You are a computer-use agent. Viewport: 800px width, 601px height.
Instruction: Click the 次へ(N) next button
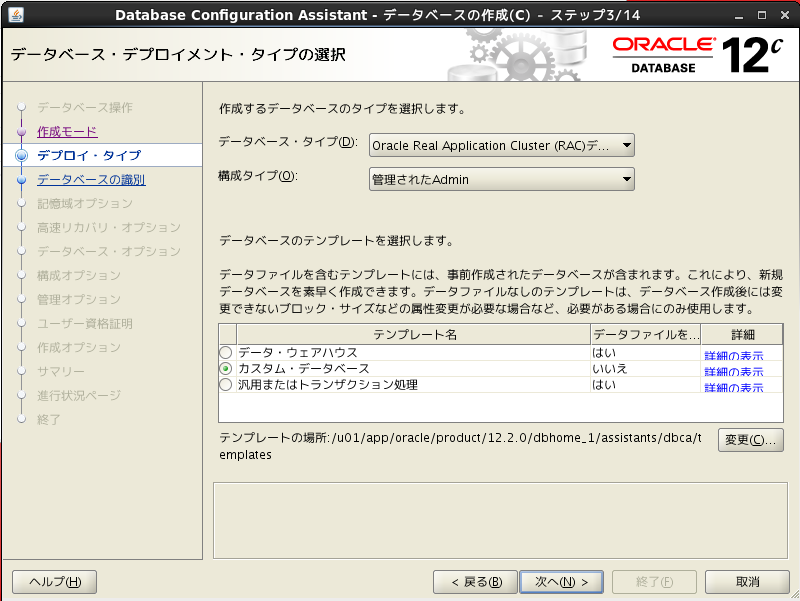click(561, 582)
